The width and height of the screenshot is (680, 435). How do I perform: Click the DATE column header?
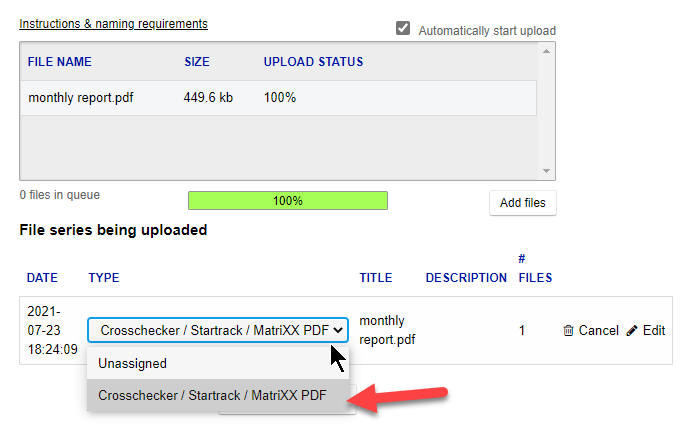pyautogui.click(x=42, y=277)
